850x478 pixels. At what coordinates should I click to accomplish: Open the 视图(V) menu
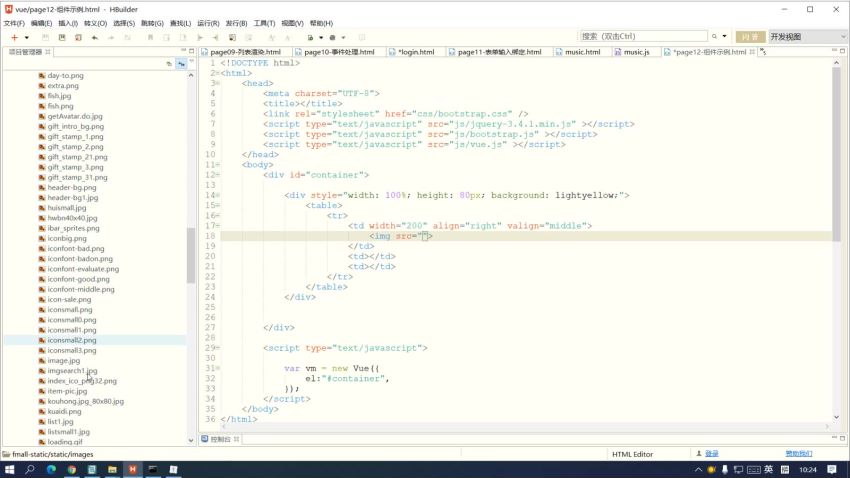click(292, 23)
